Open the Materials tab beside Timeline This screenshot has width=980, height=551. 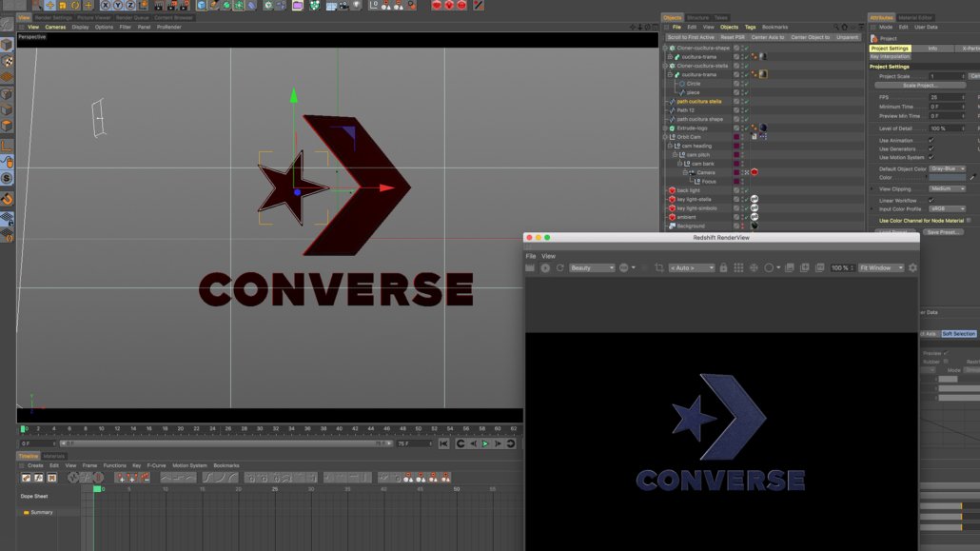tap(53, 456)
